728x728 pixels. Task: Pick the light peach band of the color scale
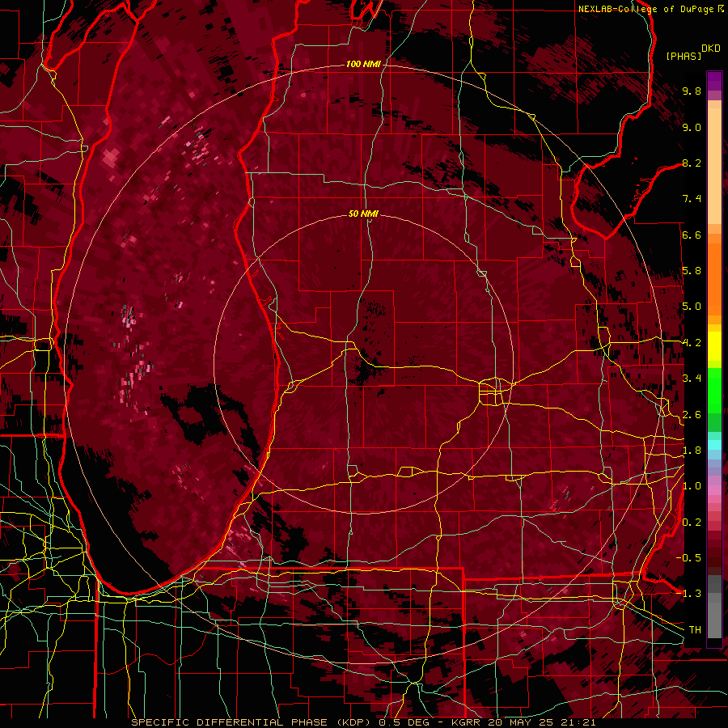click(x=714, y=167)
